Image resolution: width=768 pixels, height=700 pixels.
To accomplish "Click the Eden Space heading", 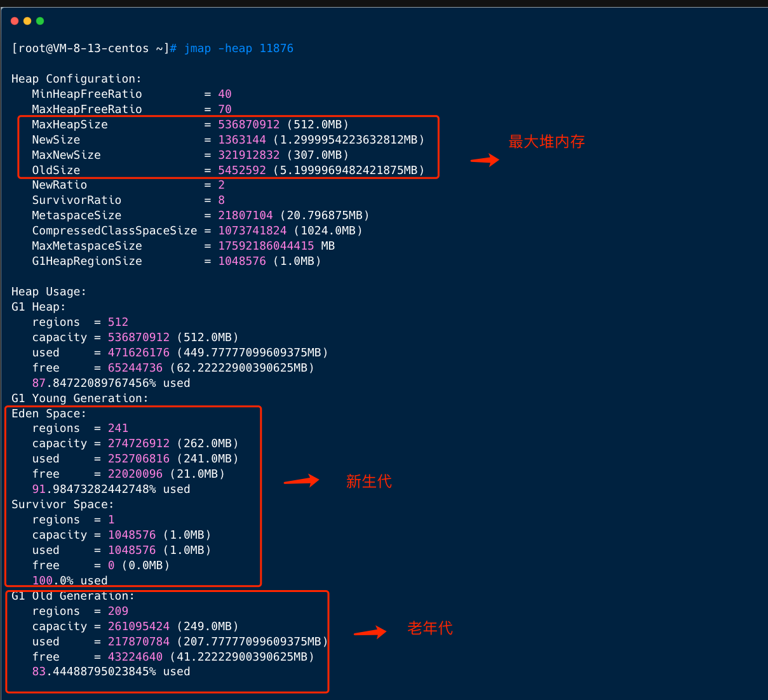I will [x=49, y=414].
